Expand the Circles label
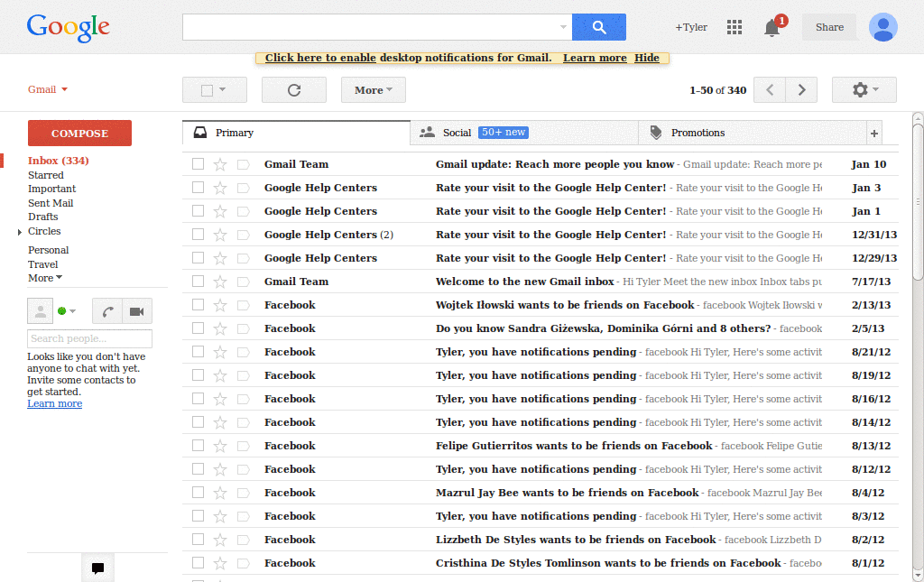 [20, 232]
